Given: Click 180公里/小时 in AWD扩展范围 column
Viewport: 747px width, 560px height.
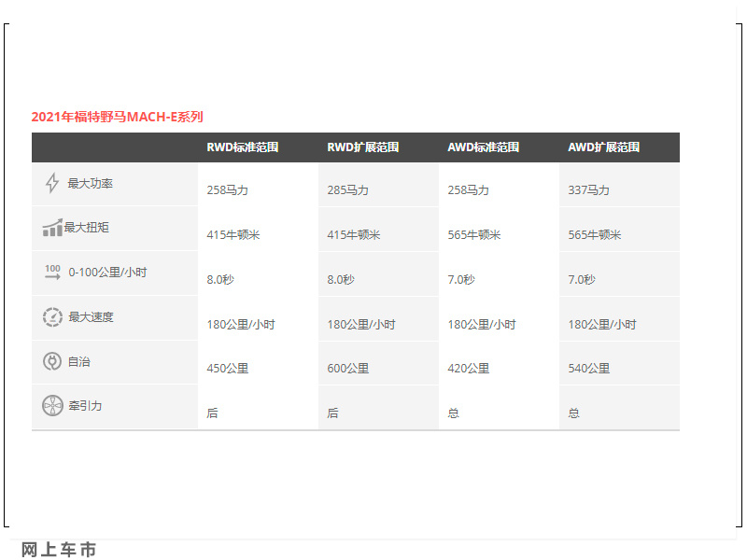Looking at the screenshot, I should [602, 324].
